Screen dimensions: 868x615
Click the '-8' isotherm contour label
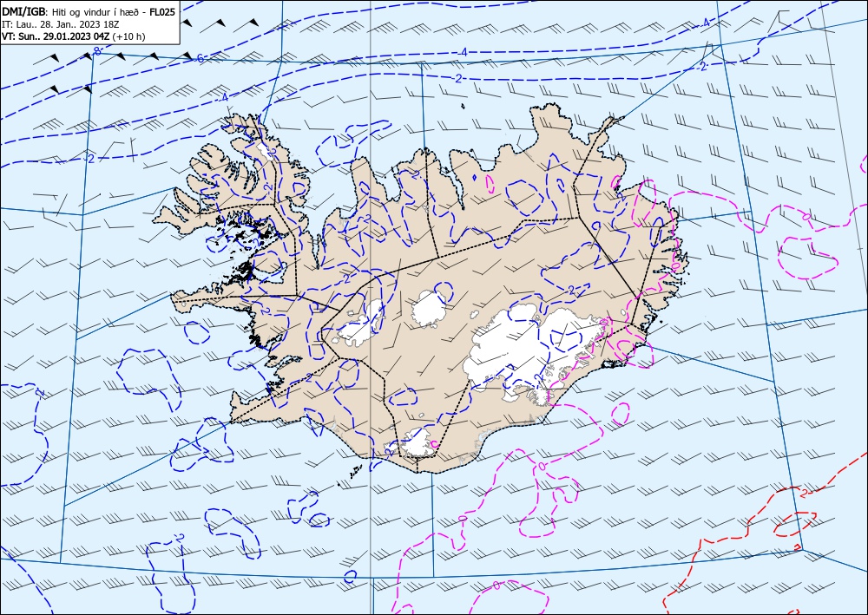tap(96, 51)
